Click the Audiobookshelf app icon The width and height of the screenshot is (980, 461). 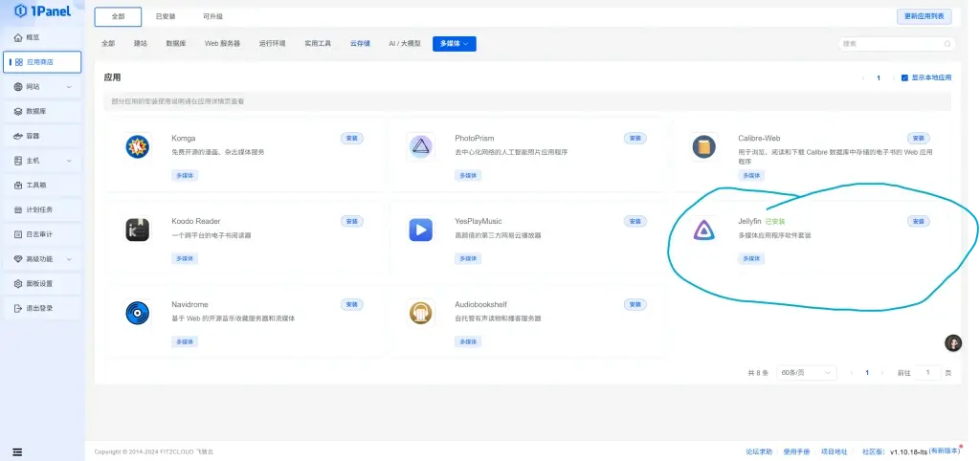pos(420,313)
